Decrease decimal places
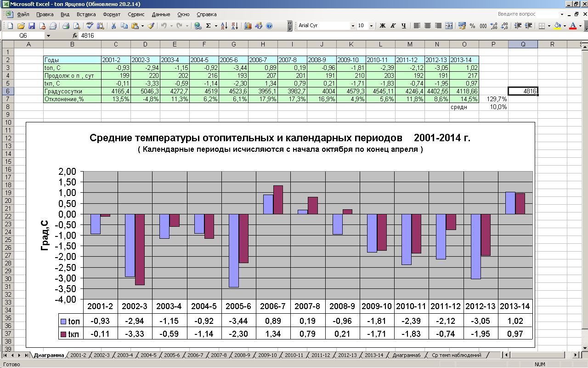This screenshot has width=588, height=368. [x=504, y=26]
